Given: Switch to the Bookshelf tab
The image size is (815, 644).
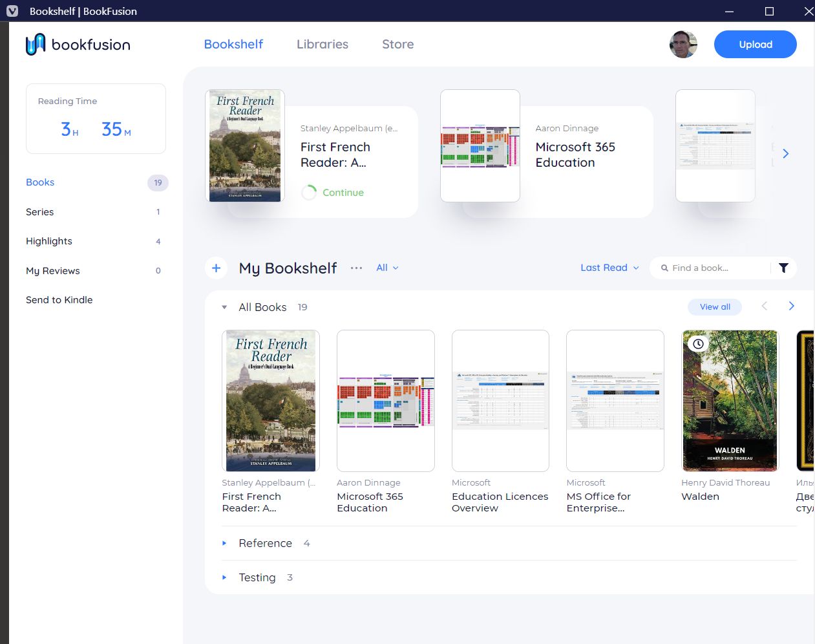Looking at the screenshot, I should tap(233, 44).
